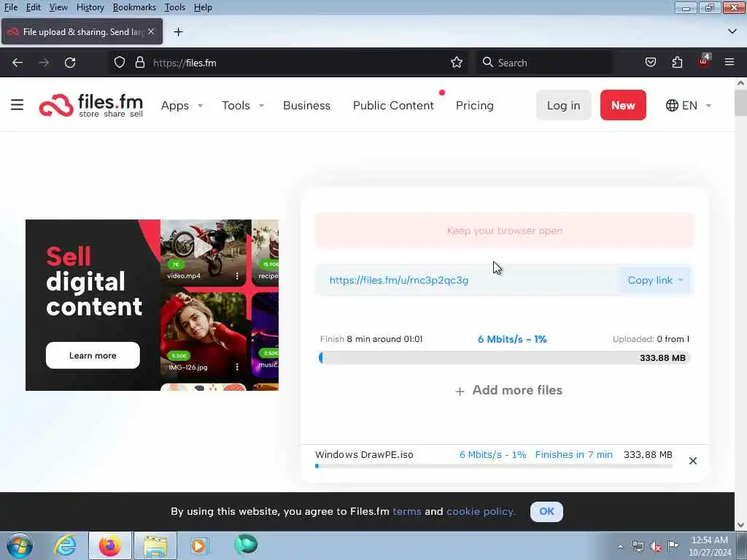Viewport: 747px width, 560px height.
Task: Click the page vertical scrollbar thumb
Action: coord(740,102)
